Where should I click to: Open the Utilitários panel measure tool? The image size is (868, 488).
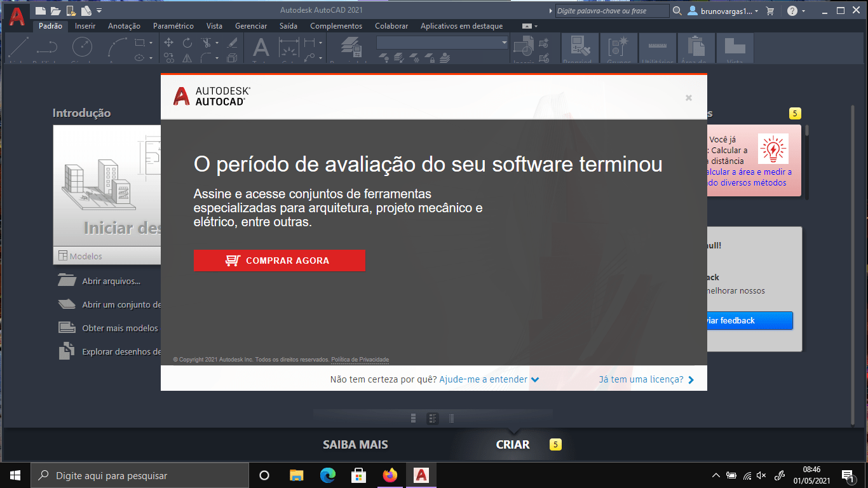pos(658,46)
